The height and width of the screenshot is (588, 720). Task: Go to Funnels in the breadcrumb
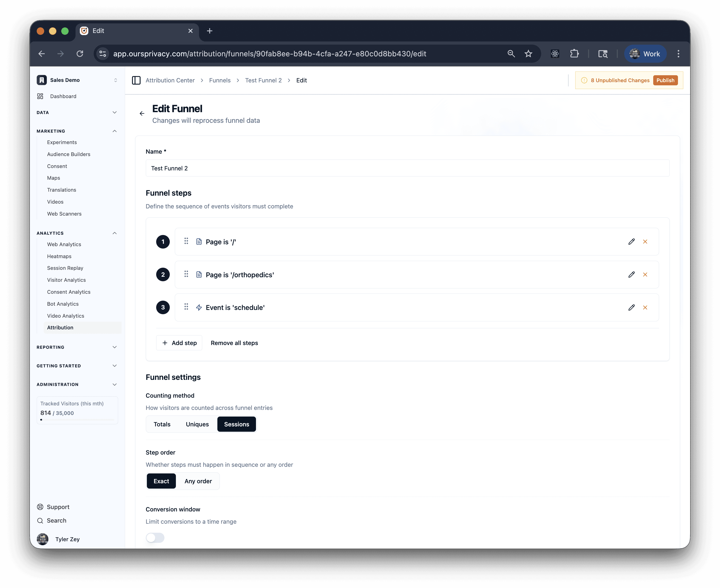click(x=220, y=80)
